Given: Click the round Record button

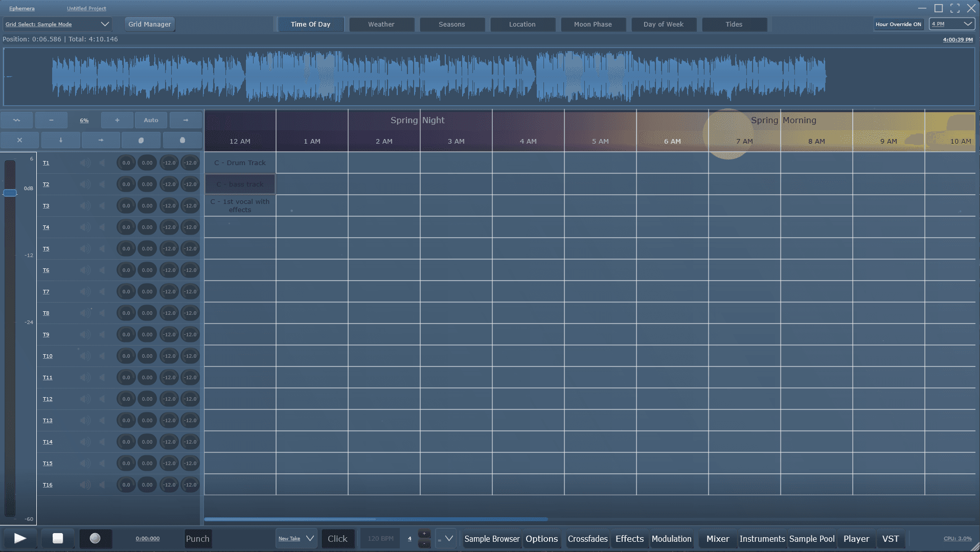Looking at the screenshot, I should point(95,538).
